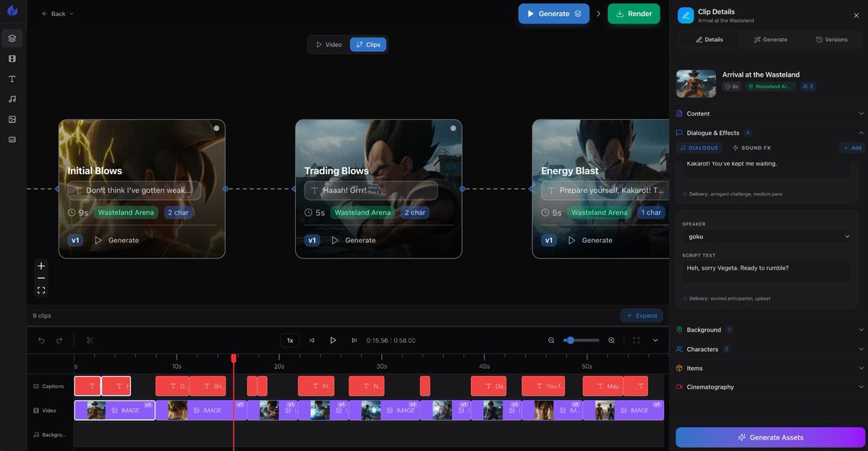This screenshot has height=451, width=868.
Task: Click the blue Generate button
Action: [x=553, y=14]
